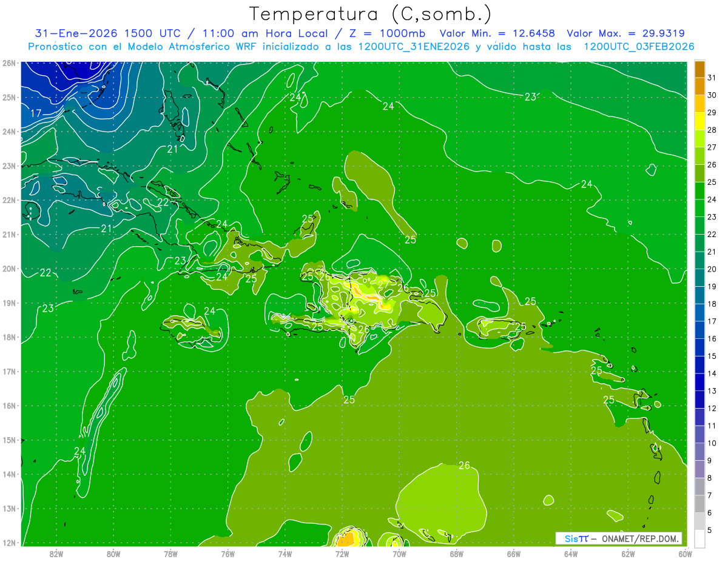This screenshot has width=728, height=562.
Task: Click the legend value "28"
Action: pyautogui.click(x=712, y=130)
